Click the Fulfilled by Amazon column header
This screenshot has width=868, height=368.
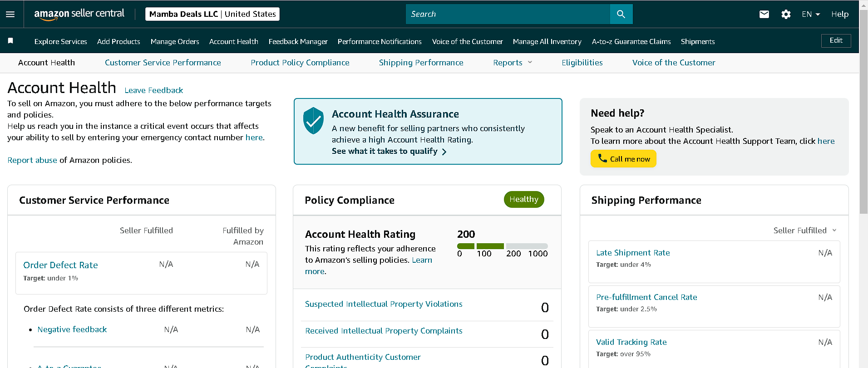click(x=243, y=236)
